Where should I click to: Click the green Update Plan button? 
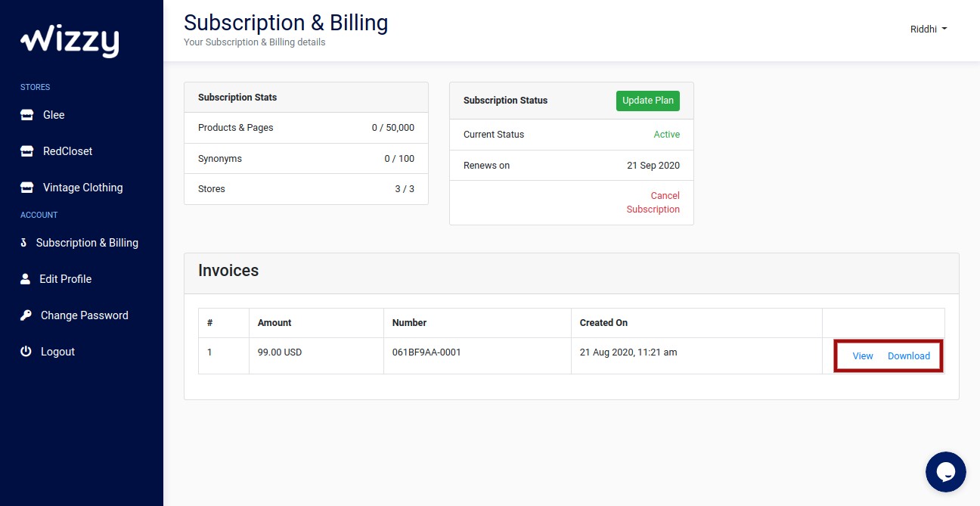[x=648, y=101]
